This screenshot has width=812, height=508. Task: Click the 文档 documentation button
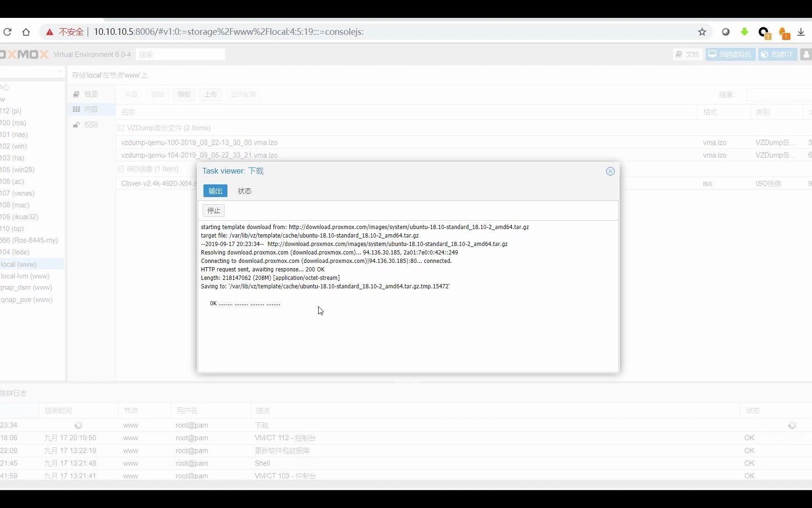[x=687, y=55]
